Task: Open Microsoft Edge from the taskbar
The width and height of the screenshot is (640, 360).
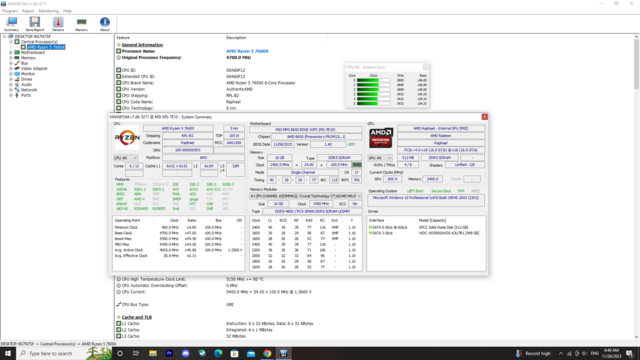Action: tap(218, 353)
